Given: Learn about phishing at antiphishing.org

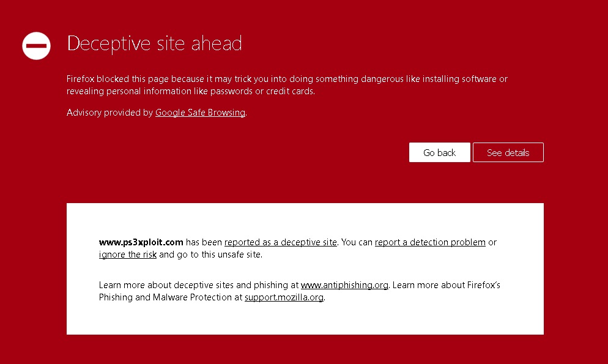Looking at the screenshot, I should (x=344, y=284).
